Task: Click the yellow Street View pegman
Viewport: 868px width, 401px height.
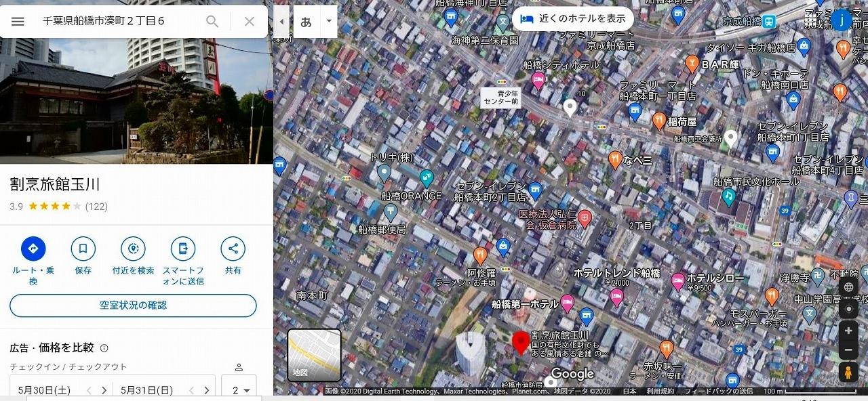Action: [848, 373]
